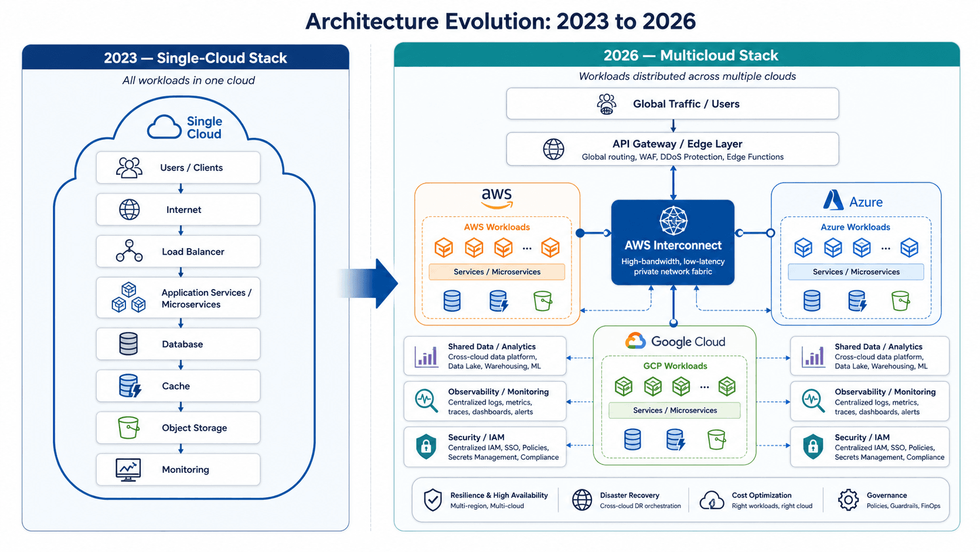Image resolution: width=980 pixels, height=552 pixels.
Task: Click the Application Services cubes icon
Action: 128,297
